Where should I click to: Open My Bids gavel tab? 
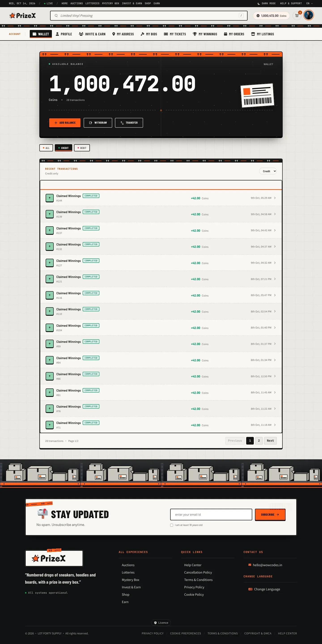click(x=149, y=34)
